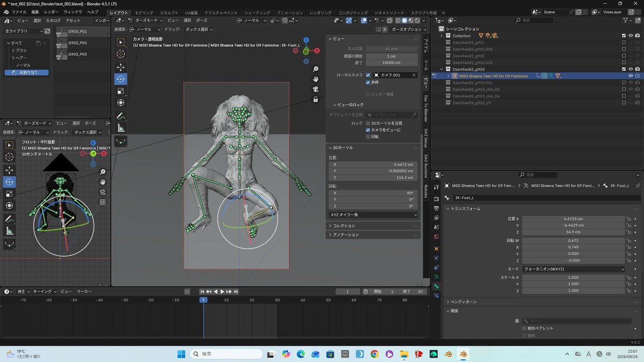Select the 3D cursor tool in camera viewport
644x362 pixels.
tap(121, 54)
